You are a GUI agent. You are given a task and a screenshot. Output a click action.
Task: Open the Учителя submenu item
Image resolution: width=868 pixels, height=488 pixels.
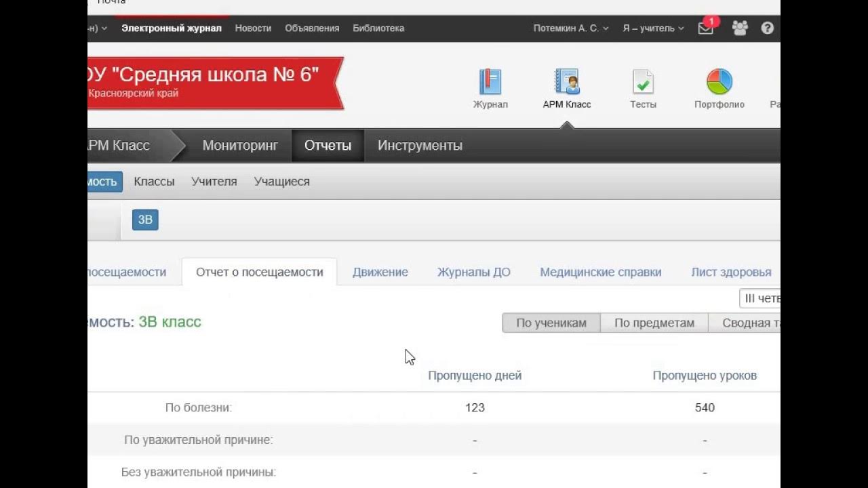tap(214, 182)
